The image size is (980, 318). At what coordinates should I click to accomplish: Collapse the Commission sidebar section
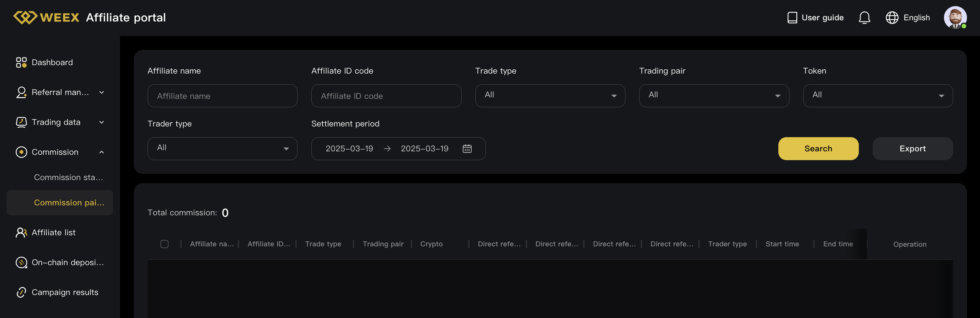[x=102, y=152]
